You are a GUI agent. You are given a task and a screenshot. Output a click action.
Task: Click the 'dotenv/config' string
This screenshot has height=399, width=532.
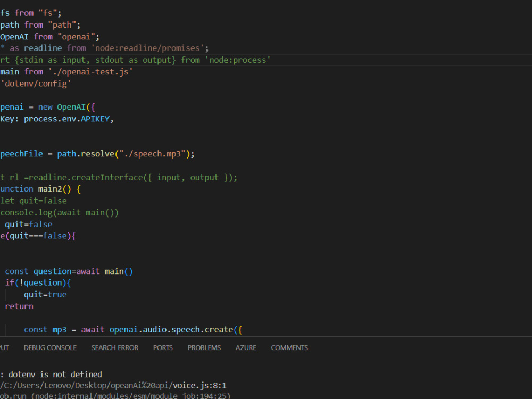point(36,84)
